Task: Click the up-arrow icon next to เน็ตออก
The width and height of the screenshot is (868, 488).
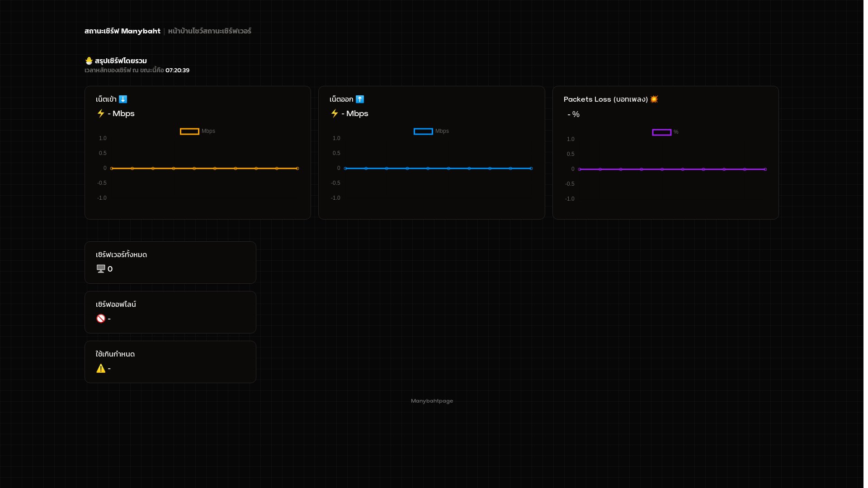Action: 360,99
